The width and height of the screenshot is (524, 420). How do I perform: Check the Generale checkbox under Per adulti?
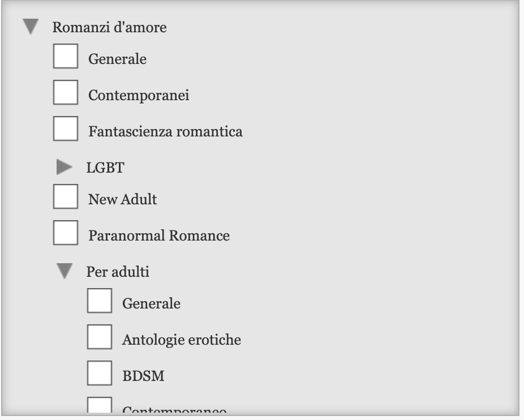pos(100,301)
